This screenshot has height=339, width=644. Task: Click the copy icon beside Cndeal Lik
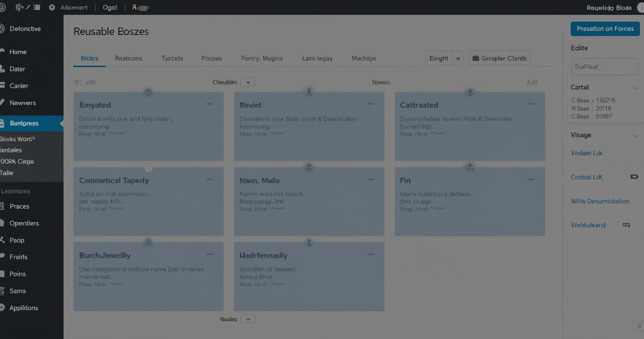point(634,176)
